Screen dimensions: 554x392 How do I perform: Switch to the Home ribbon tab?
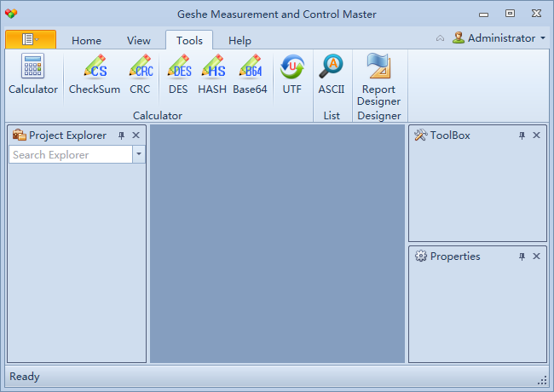(x=86, y=41)
